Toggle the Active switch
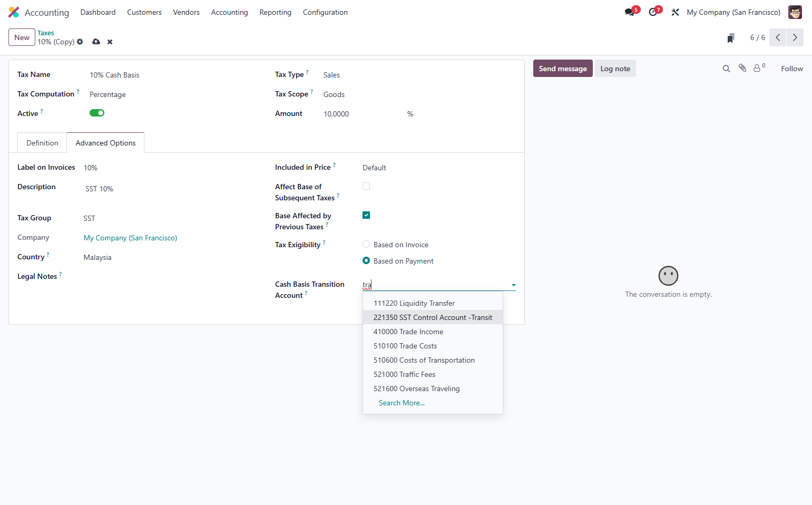This screenshot has width=812, height=505. [x=97, y=113]
